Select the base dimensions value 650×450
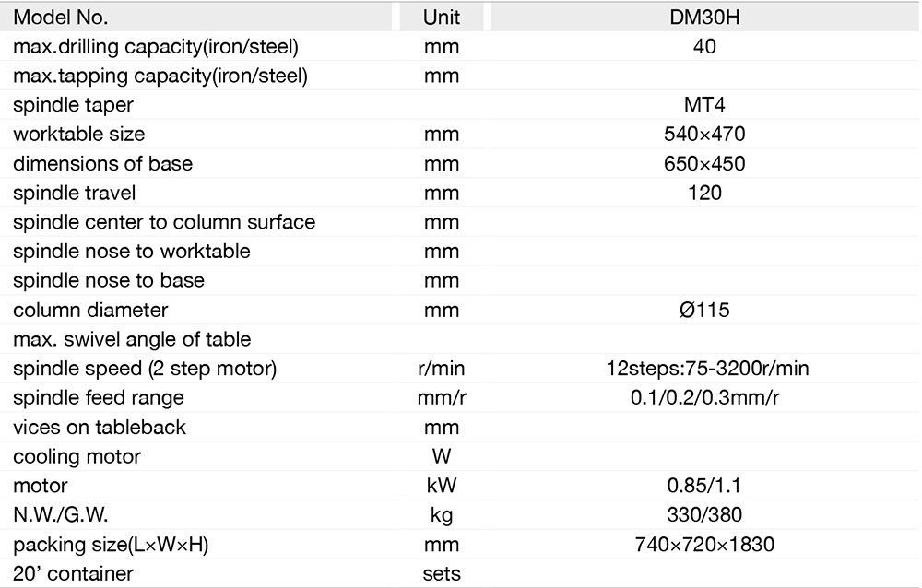 pyautogui.click(x=704, y=164)
